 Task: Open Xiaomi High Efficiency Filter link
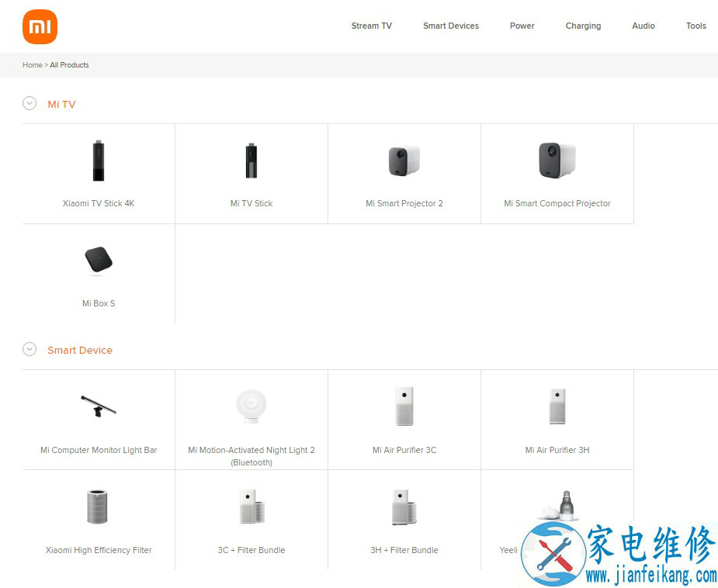point(99,550)
